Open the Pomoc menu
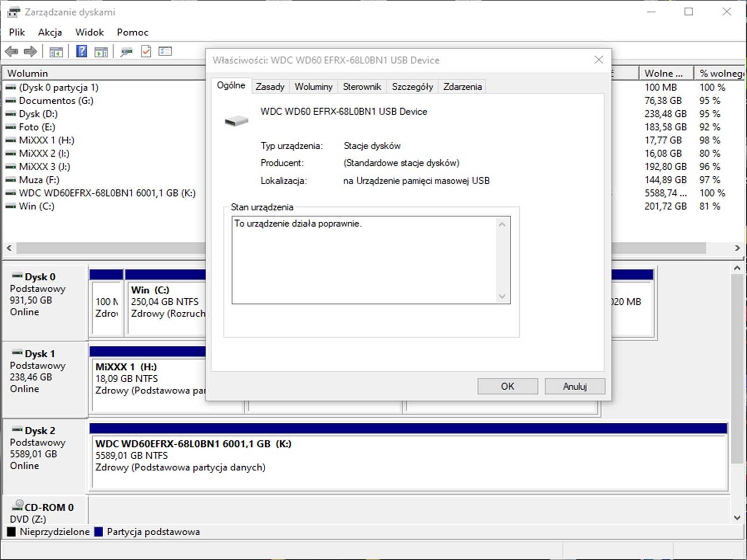The width and height of the screenshot is (747, 560). (x=133, y=32)
